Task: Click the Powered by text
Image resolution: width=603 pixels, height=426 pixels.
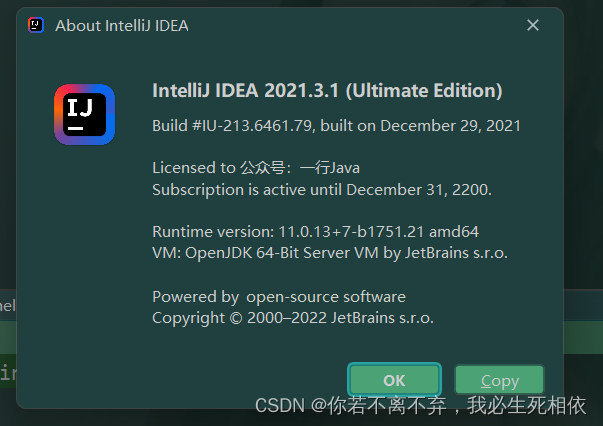Action: point(195,297)
